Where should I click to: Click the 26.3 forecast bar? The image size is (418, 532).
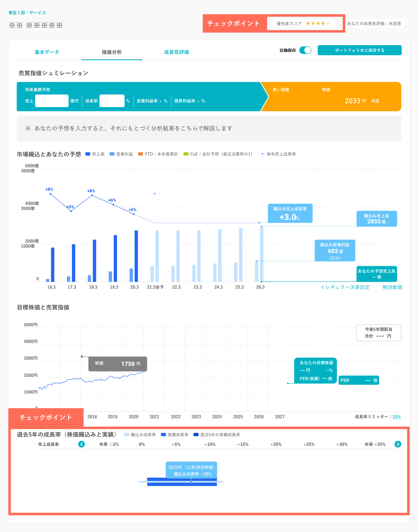coord(262,254)
